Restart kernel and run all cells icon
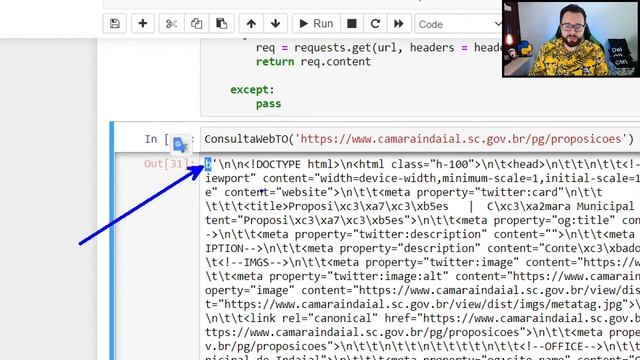640x360 pixels. (398, 24)
